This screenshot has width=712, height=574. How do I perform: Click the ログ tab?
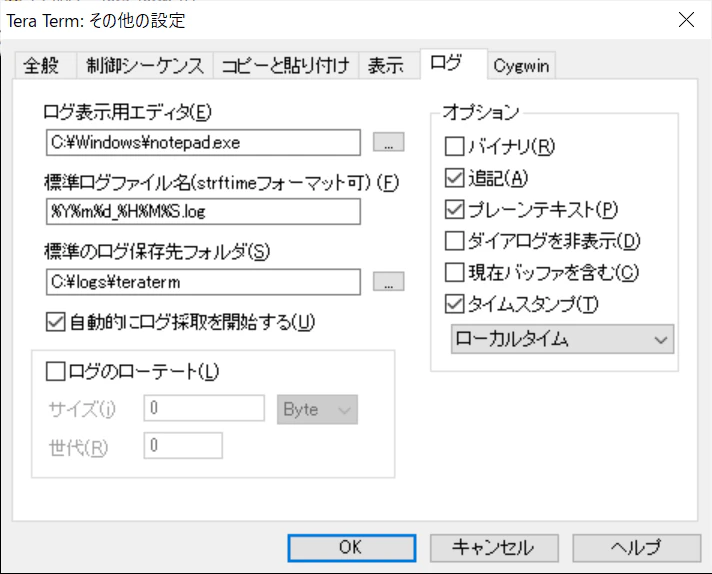point(454,64)
